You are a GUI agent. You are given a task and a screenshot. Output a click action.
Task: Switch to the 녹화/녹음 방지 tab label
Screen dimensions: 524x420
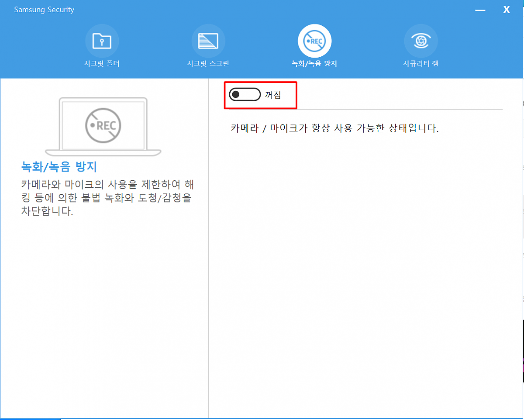coord(315,64)
